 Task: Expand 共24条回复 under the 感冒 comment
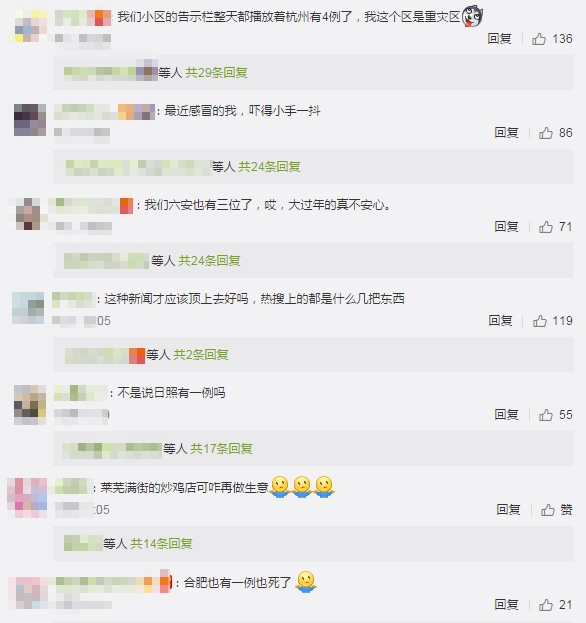(x=269, y=166)
